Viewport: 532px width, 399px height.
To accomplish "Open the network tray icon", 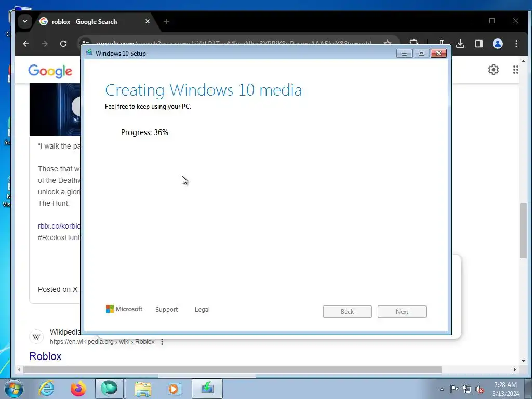I will (x=467, y=389).
